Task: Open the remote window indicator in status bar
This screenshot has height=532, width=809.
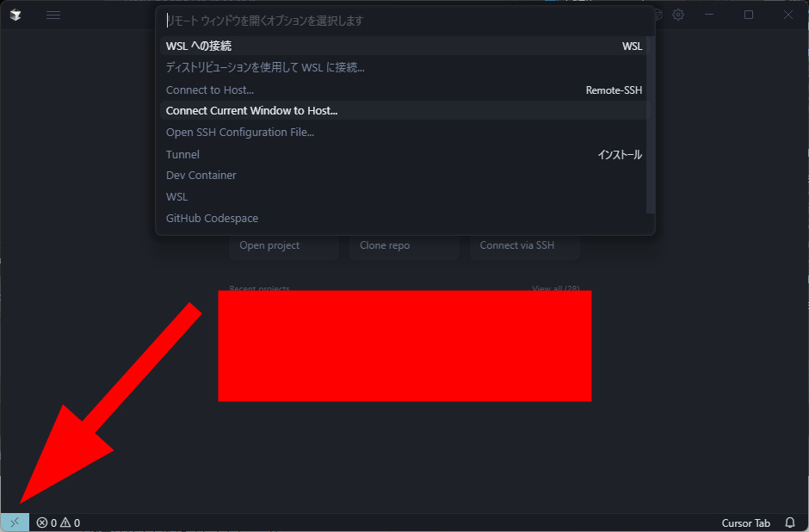Action: point(15,523)
